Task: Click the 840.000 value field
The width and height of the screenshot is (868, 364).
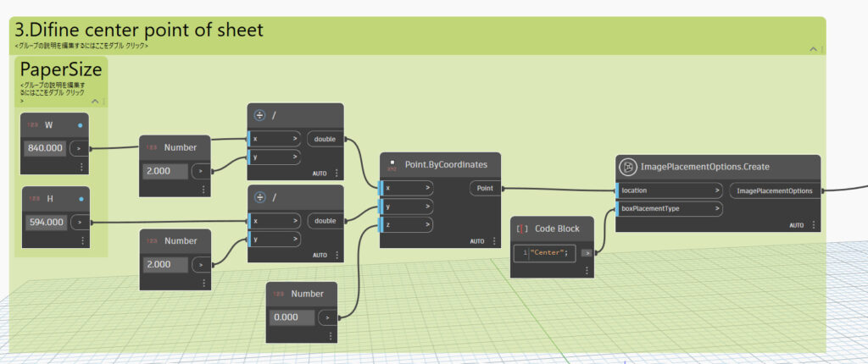Action: click(44, 147)
